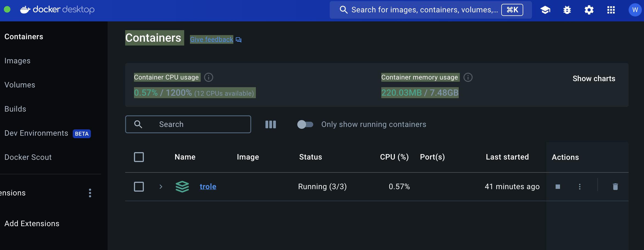This screenshot has height=250, width=644.
Task: Check the select-all containers checkbox
Action: pos(139,157)
